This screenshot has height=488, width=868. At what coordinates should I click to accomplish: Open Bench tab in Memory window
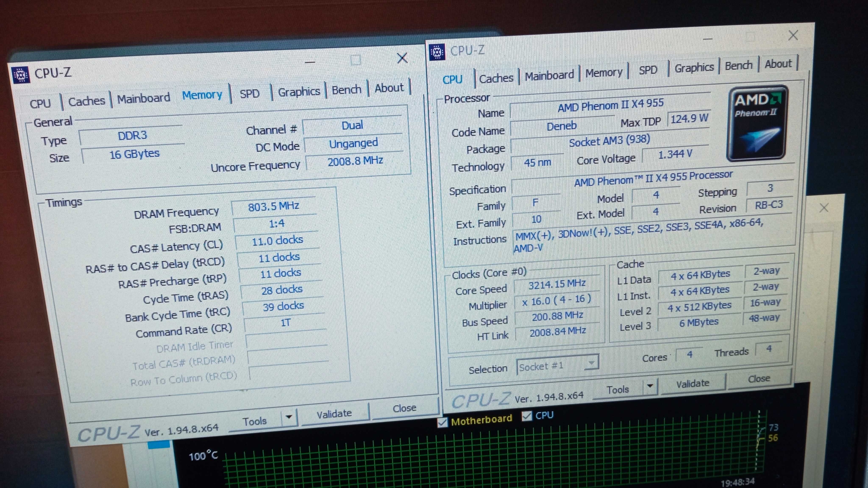pos(346,90)
